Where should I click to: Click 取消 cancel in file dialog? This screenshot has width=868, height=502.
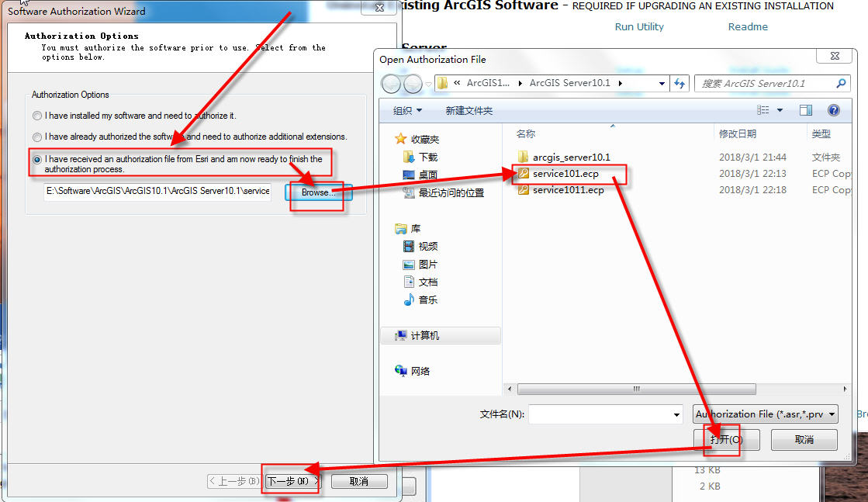804,439
